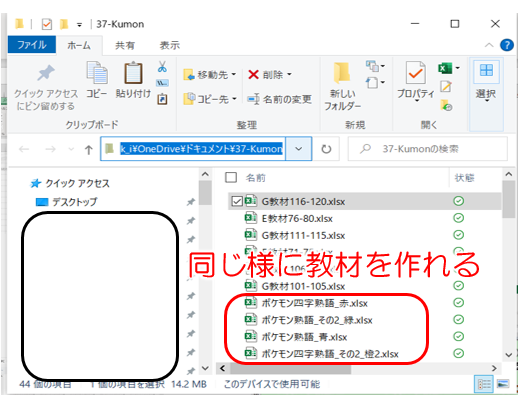Click the History folder icon in the Open group
The image size is (524, 396).
[446, 105]
